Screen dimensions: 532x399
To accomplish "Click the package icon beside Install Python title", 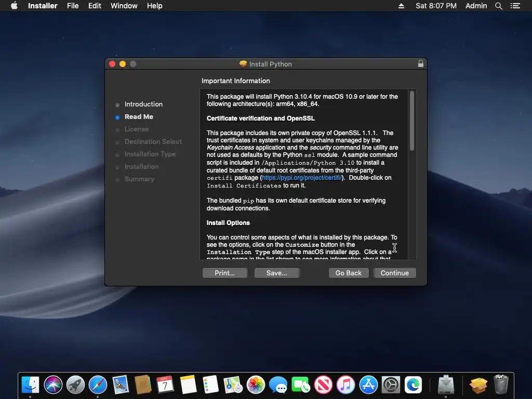I will point(243,64).
